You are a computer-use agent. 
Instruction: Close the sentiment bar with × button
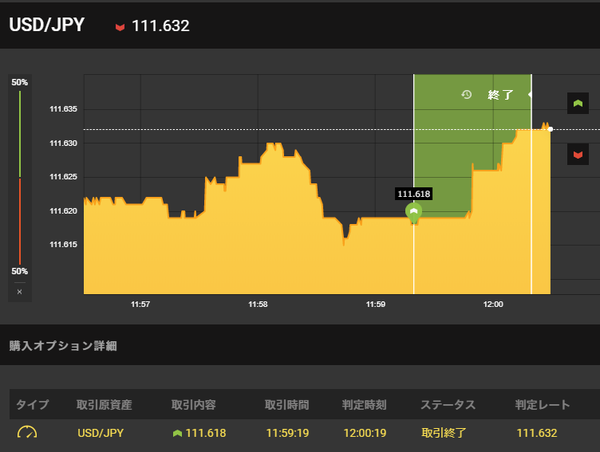19,292
